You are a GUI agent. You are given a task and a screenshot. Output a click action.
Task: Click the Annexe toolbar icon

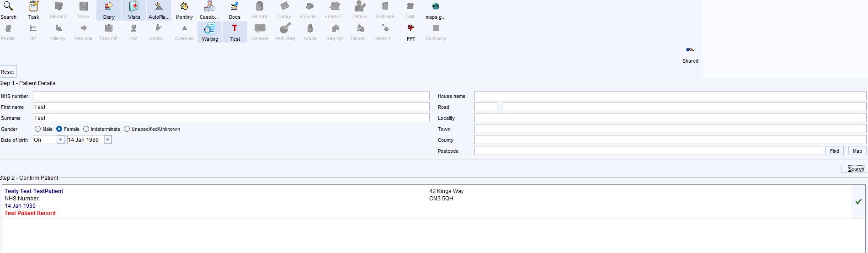260,32
